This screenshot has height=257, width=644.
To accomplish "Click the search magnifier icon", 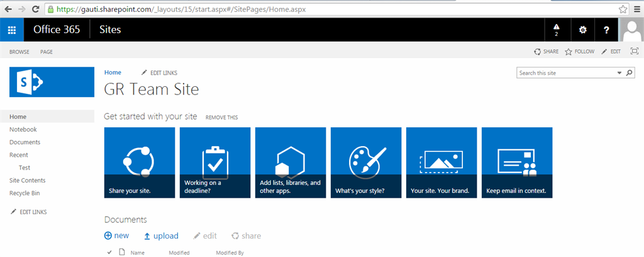I will (629, 73).
